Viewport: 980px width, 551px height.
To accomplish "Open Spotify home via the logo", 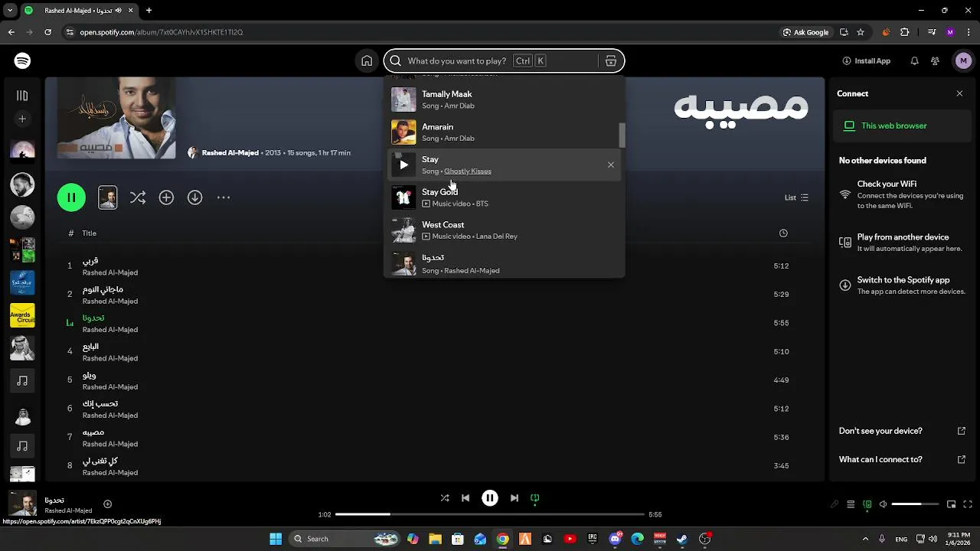I will point(22,60).
